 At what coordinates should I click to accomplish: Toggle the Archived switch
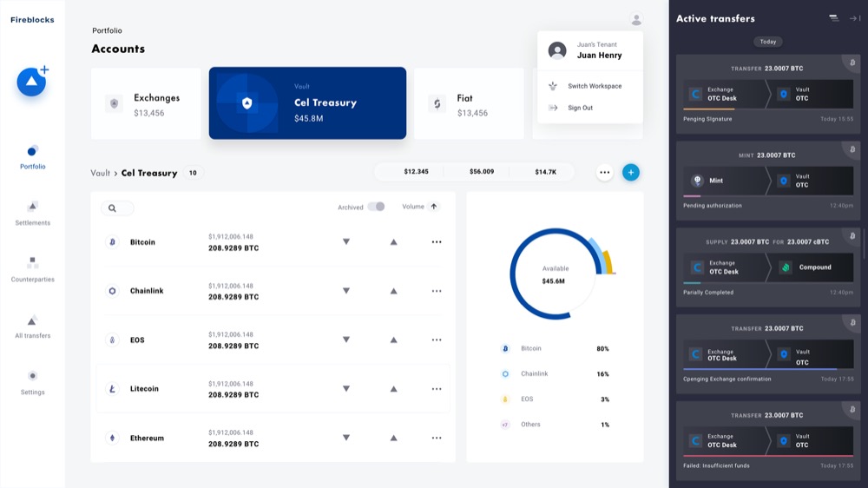376,207
